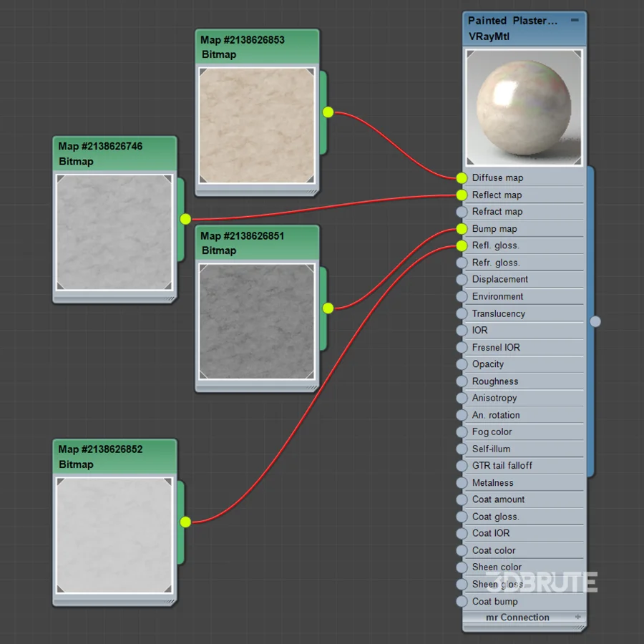Click the Diffuse map input socket

[x=462, y=177]
